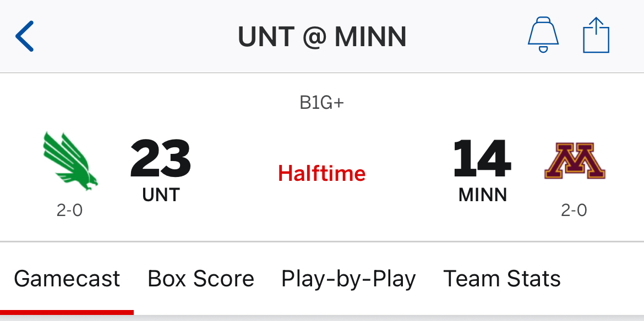Tap the B1G+ broadcast network label

click(x=321, y=103)
